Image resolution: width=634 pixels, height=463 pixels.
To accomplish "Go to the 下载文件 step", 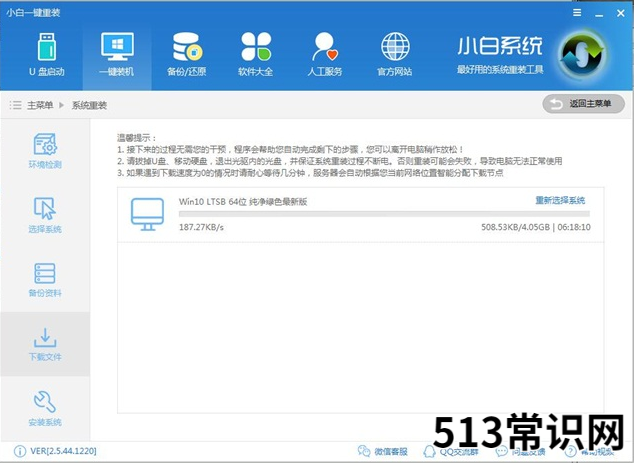I will (45, 344).
